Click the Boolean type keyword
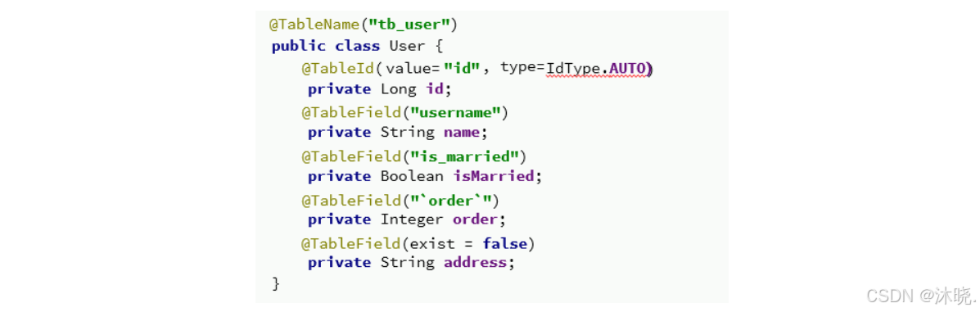 [412, 176]
